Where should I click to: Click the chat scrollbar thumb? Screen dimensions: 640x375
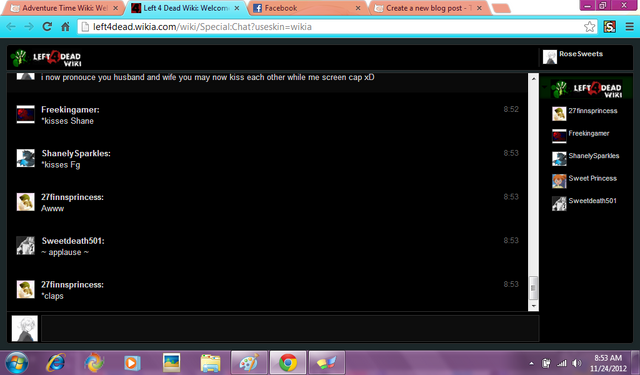[x=533, y=288]
